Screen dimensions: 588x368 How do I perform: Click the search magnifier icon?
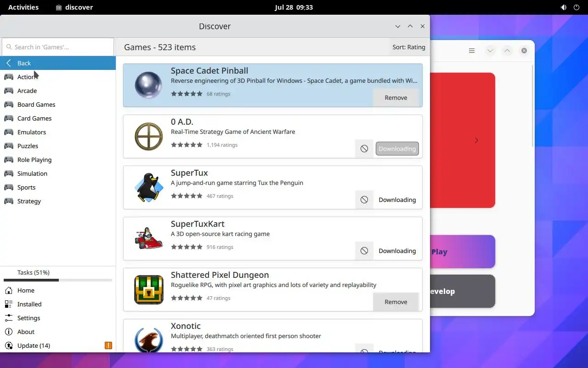coord(9,47)
